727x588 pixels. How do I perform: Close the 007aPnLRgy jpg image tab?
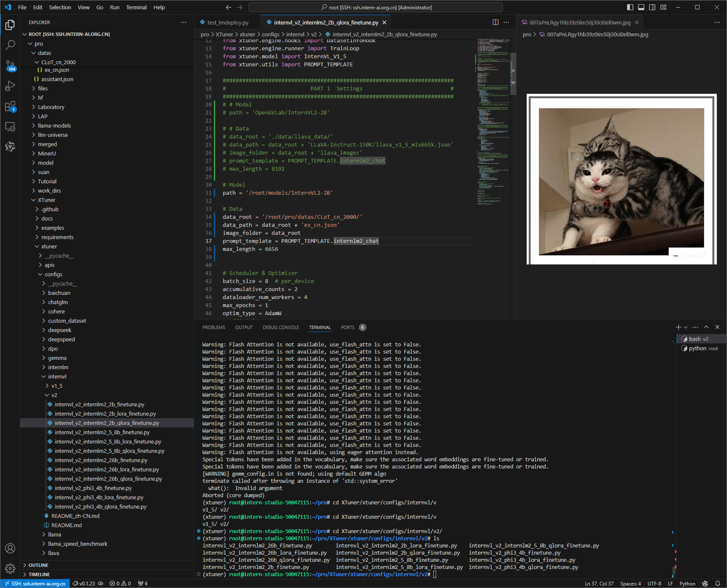(637, 22)
